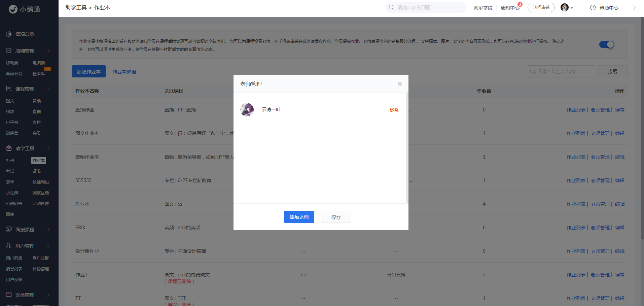Select 作业本 in the sidebar menu

[39, 161]
